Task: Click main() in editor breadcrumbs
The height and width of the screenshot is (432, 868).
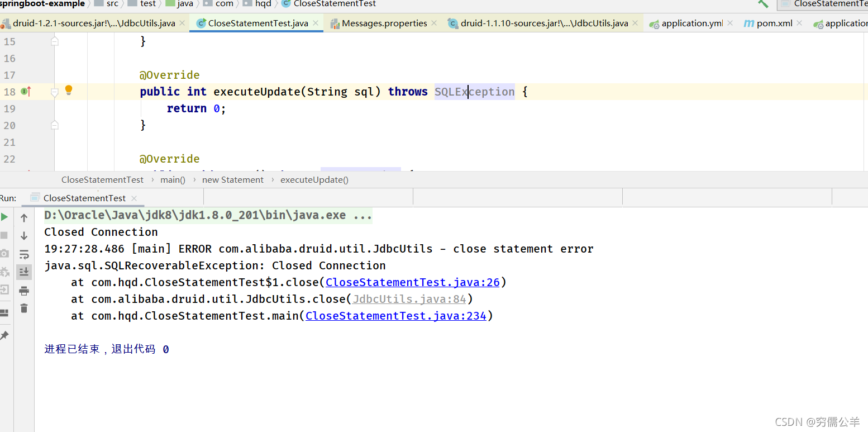Action: (x=173, y=180)
